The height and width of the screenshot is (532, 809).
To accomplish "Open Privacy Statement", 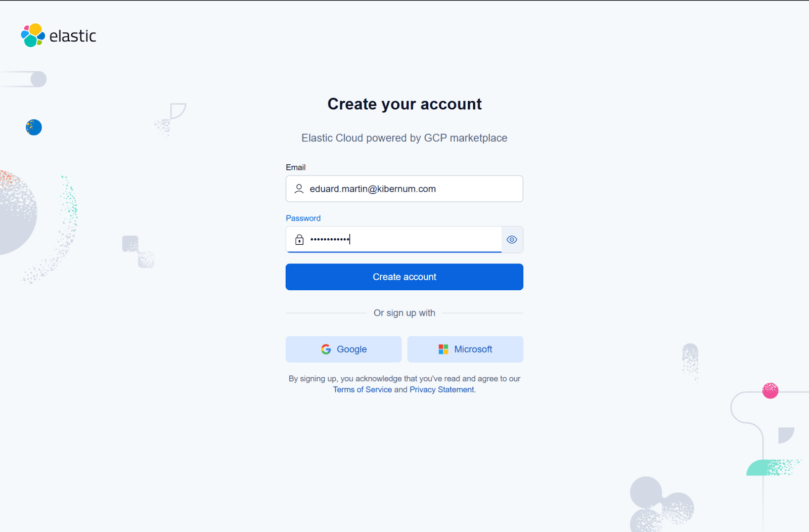I will pos(441,389).
